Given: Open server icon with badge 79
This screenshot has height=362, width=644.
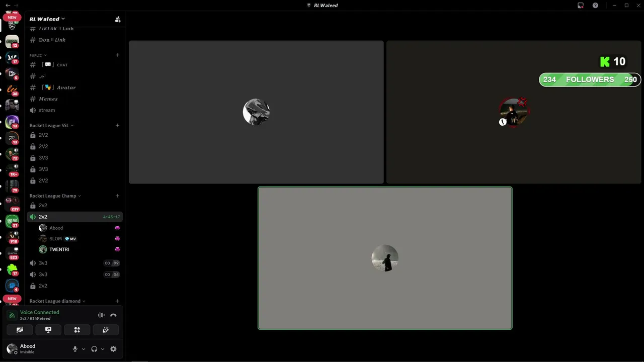Looking at the screenshot, I should coord(12,186).
